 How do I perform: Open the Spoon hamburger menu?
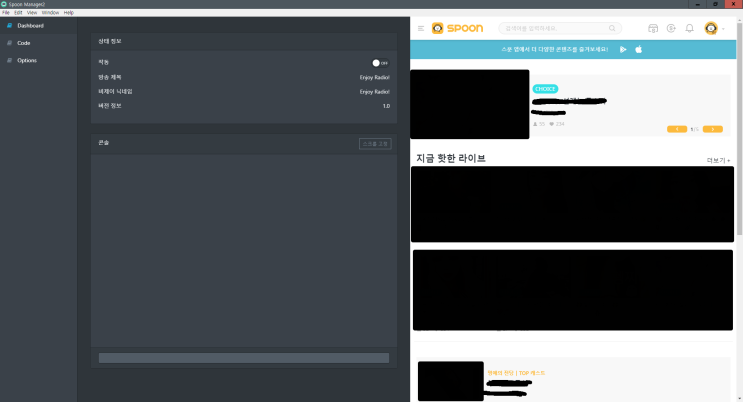coord(421,28)
